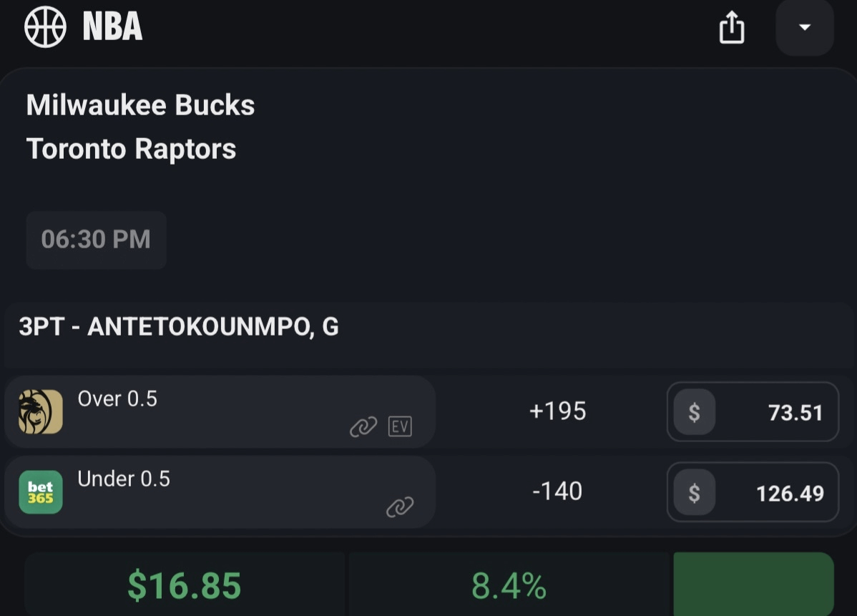Expand the dropdown arrow in the top-right corner
Image resolution: width=857 pixels, height=616 pixels.
point(805,28)
